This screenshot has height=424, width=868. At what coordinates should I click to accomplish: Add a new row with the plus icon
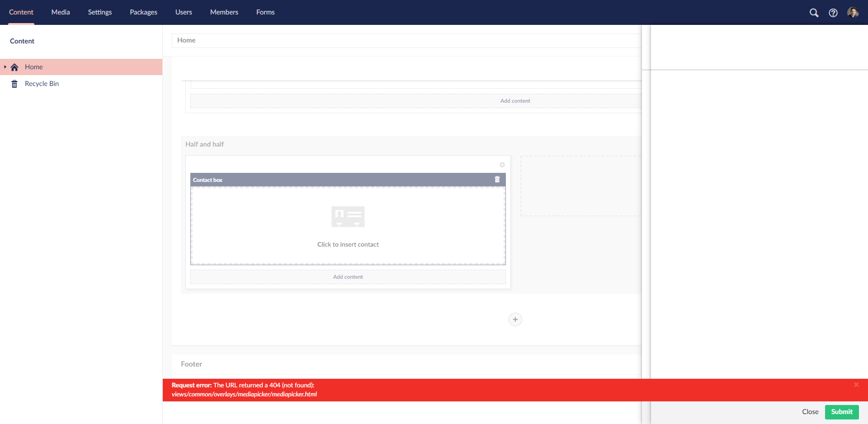pyautogui.click(x=515, y=319)
